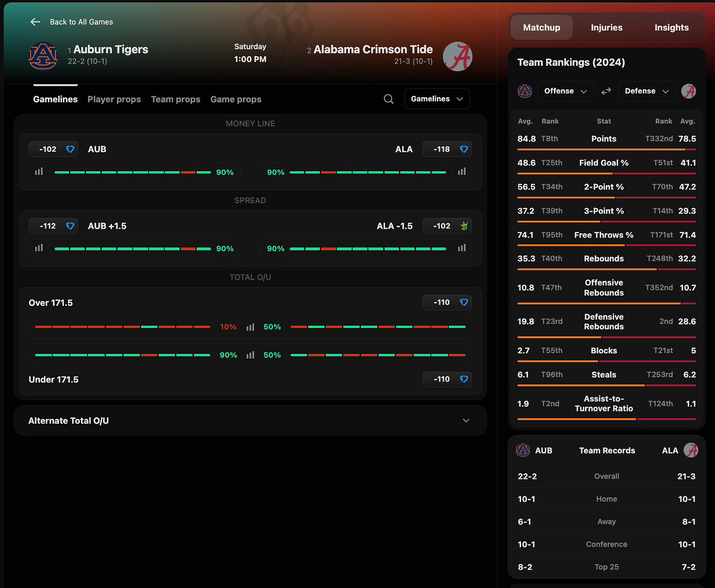Image resolution: width=715 pixels, height=588 pixels.
Task: Click the bar chart icon in ALA moneyline row
Action: point(462,172)
